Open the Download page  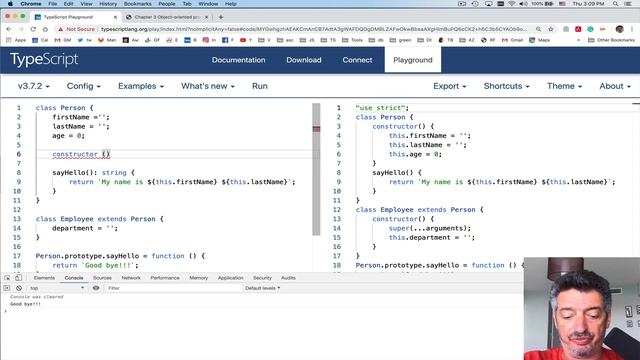(x=304, y=60)
